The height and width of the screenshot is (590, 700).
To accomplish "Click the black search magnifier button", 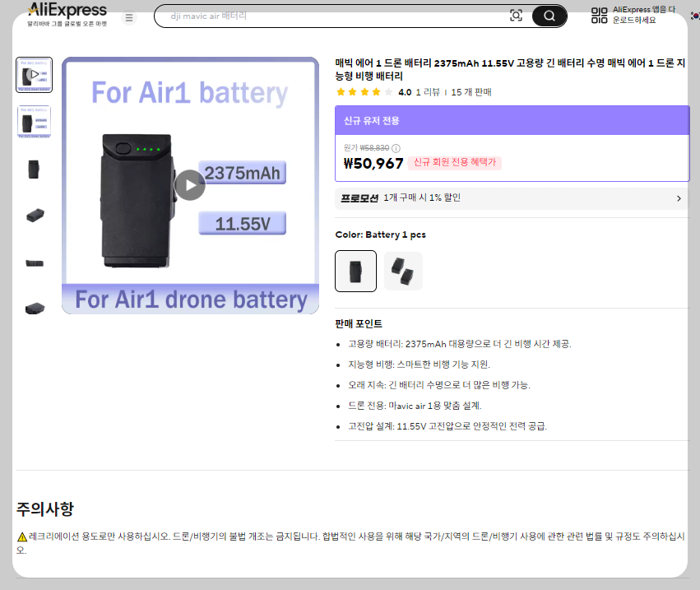I will tap(549, 16).
